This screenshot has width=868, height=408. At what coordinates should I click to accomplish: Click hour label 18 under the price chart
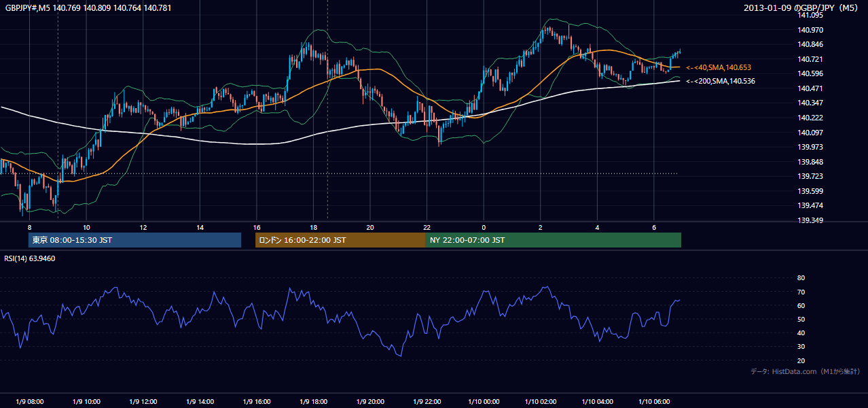314,227
